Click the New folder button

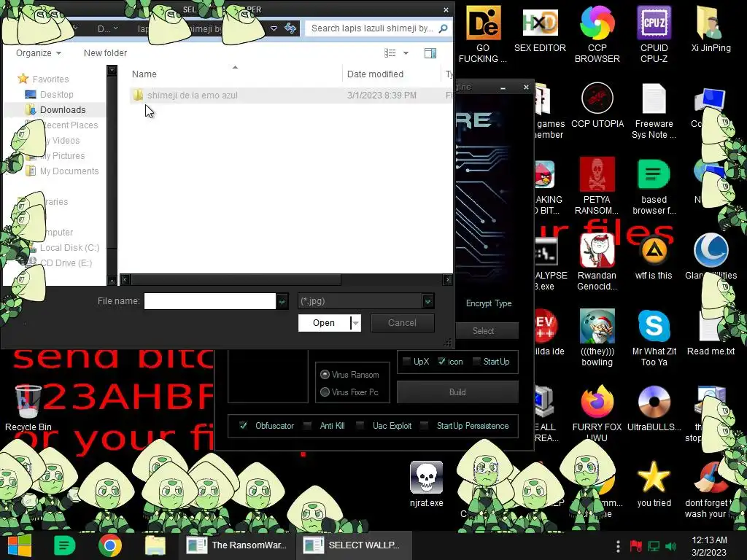[105, 52]
